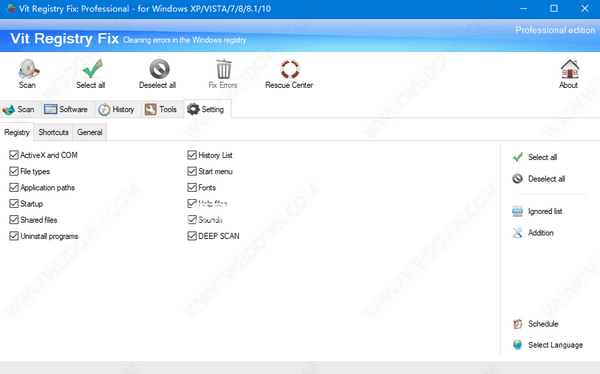Image resolution: width=600 pixels, height=374 pixels.
Task: Click the Select all checkmark in side panel
Action: point(518,157)
